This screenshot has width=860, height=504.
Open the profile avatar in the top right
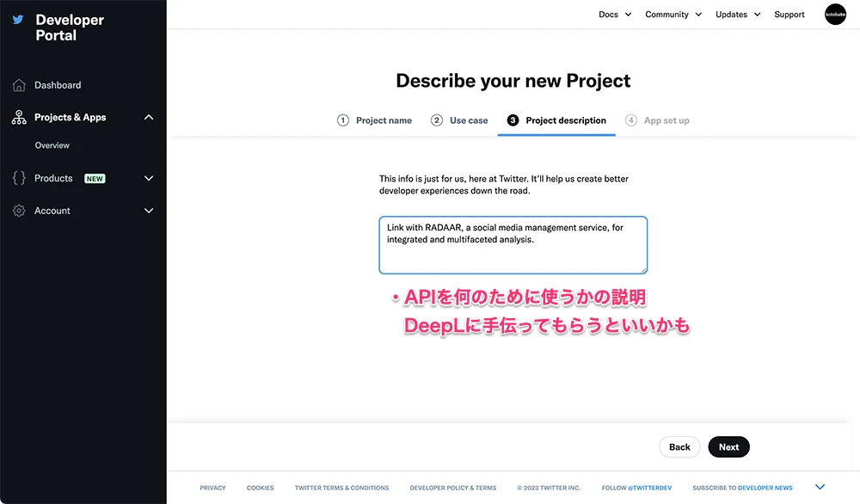[x=835, y=15]
